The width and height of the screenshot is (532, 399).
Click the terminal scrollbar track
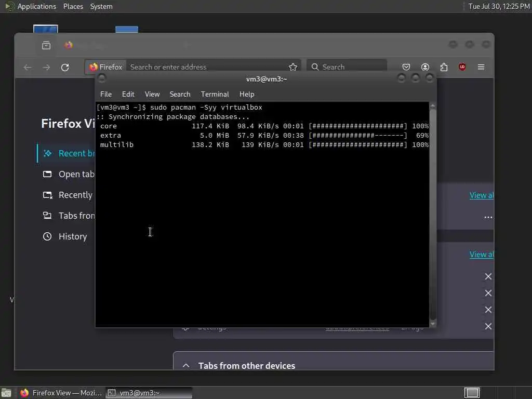(433, 215)
